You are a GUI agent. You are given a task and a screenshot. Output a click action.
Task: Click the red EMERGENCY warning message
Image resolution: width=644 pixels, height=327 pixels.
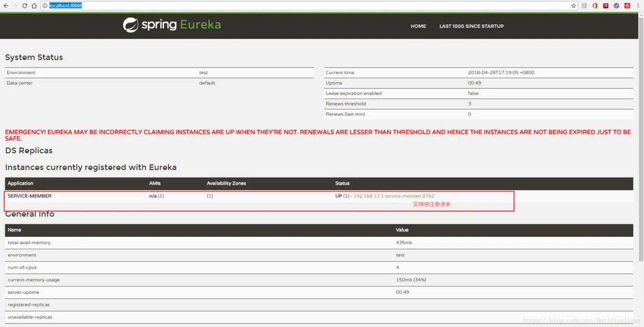[x=318, y=135]
